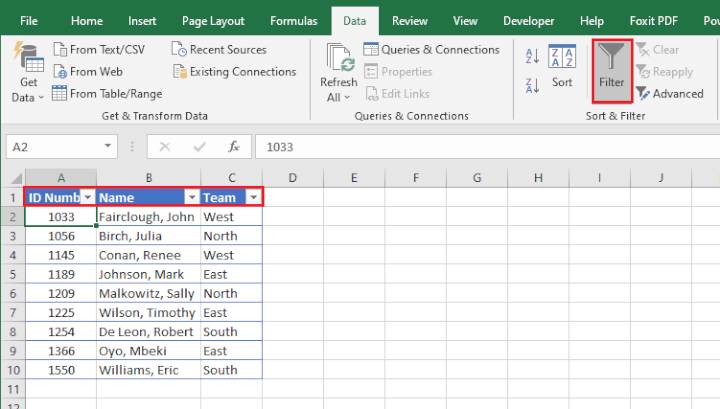
Task: Toggle the Filter button
Action: 612,70
